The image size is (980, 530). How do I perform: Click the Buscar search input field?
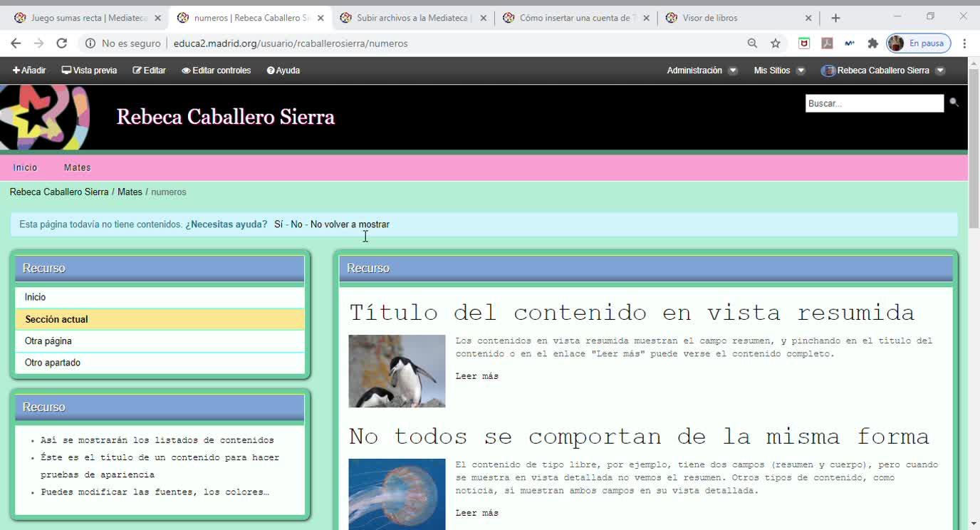tap(875, 103)
